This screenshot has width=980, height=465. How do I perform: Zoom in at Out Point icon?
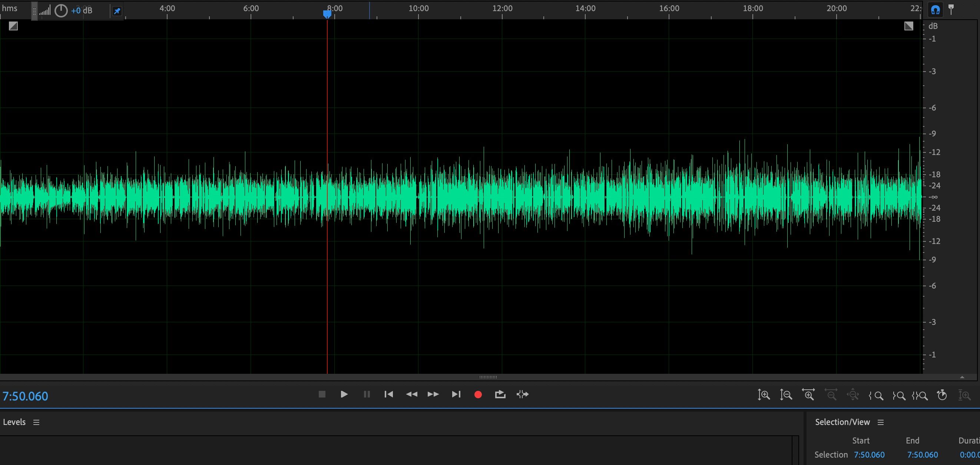coord(898,395)
